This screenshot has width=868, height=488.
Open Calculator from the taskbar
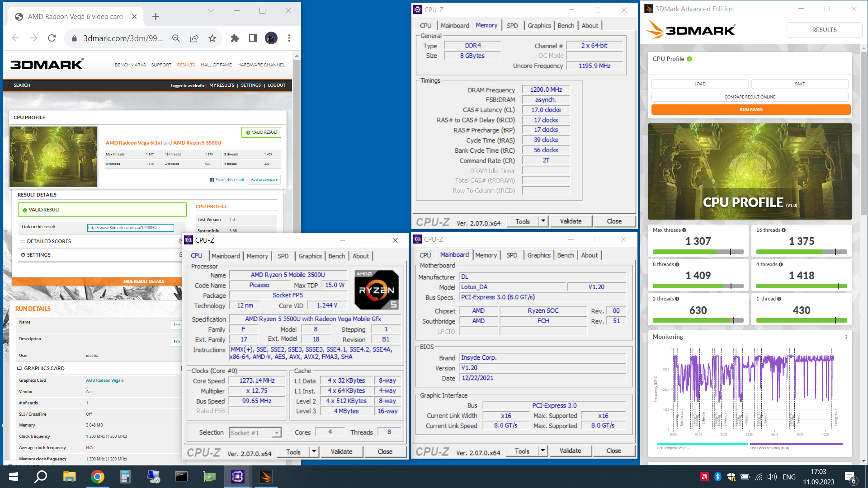point(125,477)
